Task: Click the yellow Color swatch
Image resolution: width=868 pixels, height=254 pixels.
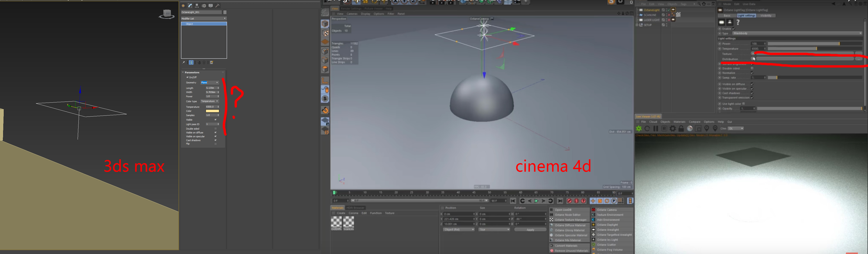Action: tap(212, 111)
